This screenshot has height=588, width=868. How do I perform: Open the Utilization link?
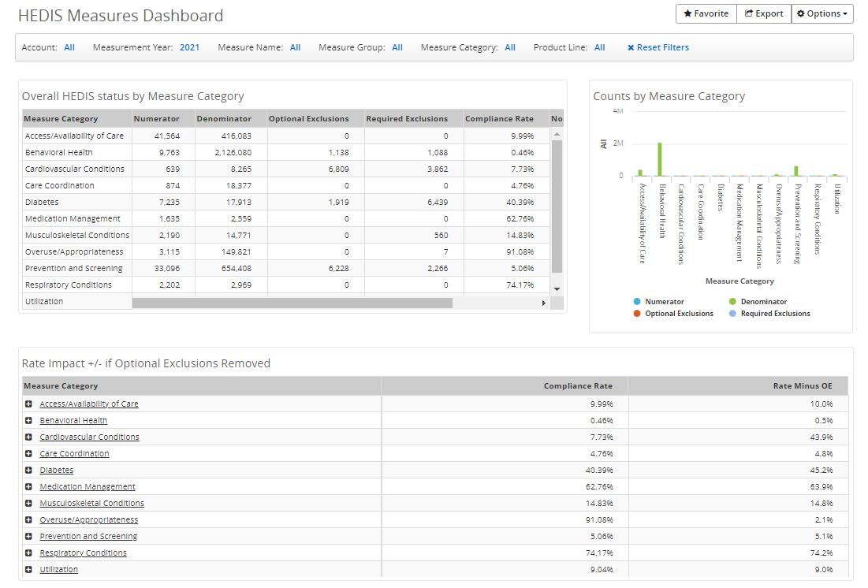[58, 569]
